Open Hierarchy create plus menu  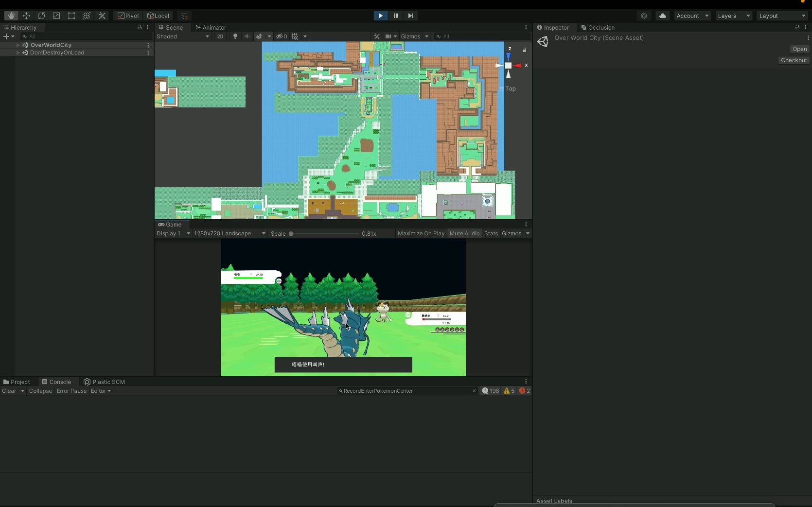point(9,36)
